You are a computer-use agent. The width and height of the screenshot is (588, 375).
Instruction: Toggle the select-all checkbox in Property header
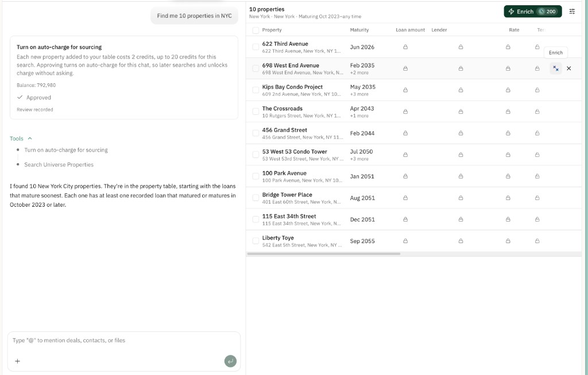click(256, 30)
